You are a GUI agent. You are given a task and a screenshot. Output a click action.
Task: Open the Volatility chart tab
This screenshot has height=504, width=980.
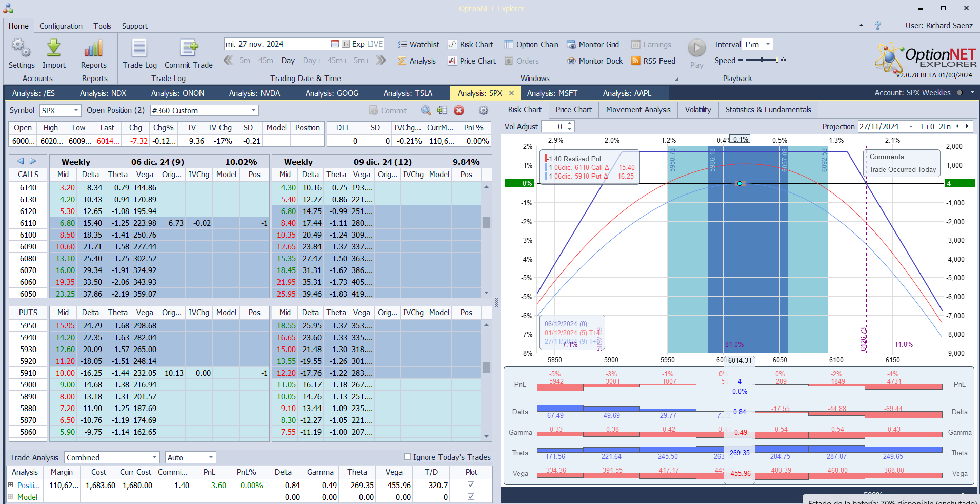[x=698, y=110]
